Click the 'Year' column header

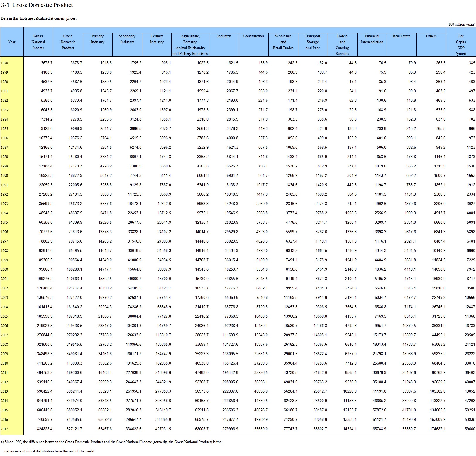click(12, 42)
